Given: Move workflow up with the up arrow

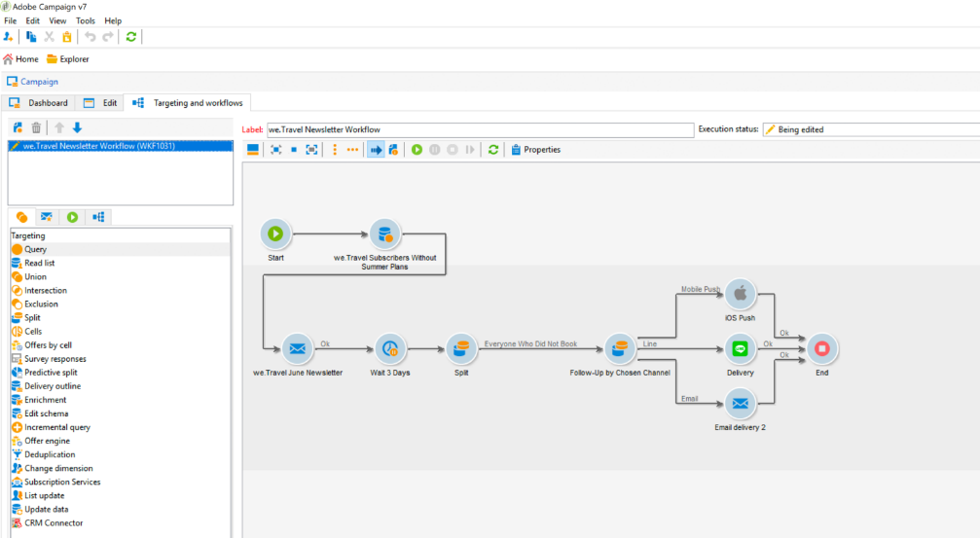Looking at the screenshot, I should [x=59, y=128].
